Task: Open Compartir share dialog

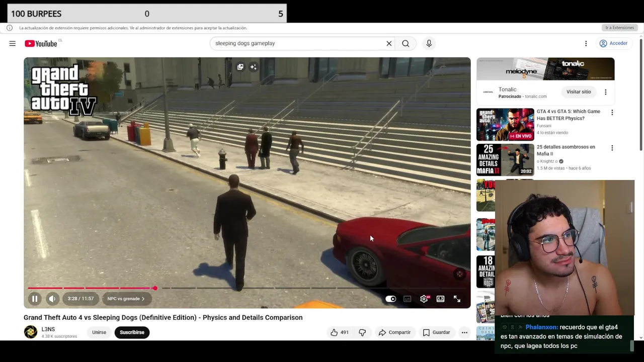Action: [394, 332]
